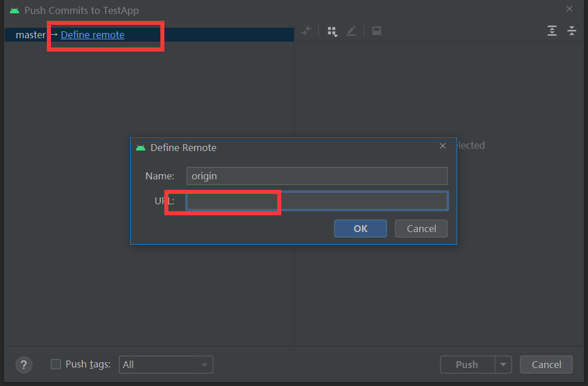This screenshot has width=588, height=386.
Task: Cancel the Define Remote dialog
Action: [421, 229]
